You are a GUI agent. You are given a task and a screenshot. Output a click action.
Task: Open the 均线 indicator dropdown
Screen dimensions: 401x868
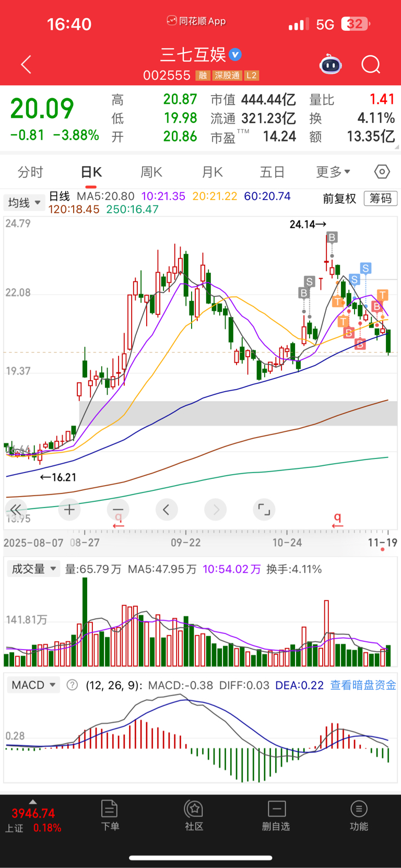click(x=25, y=203)
